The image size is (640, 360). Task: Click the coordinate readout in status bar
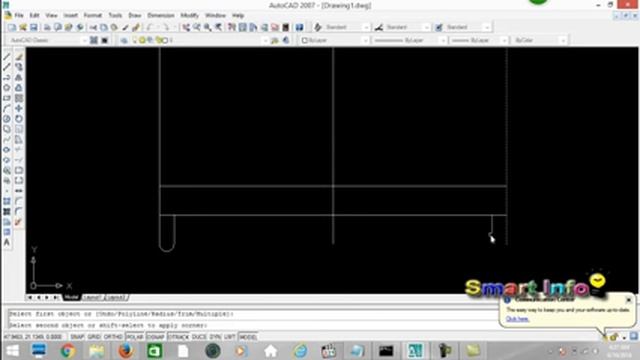pyautogui.click(x=33, y=337)
